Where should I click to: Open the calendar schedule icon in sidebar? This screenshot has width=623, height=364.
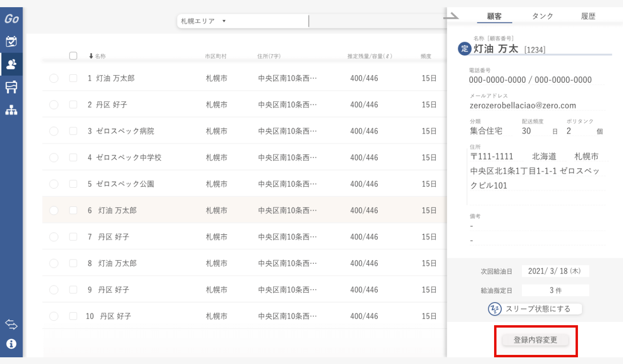click(x=11, y=41)
